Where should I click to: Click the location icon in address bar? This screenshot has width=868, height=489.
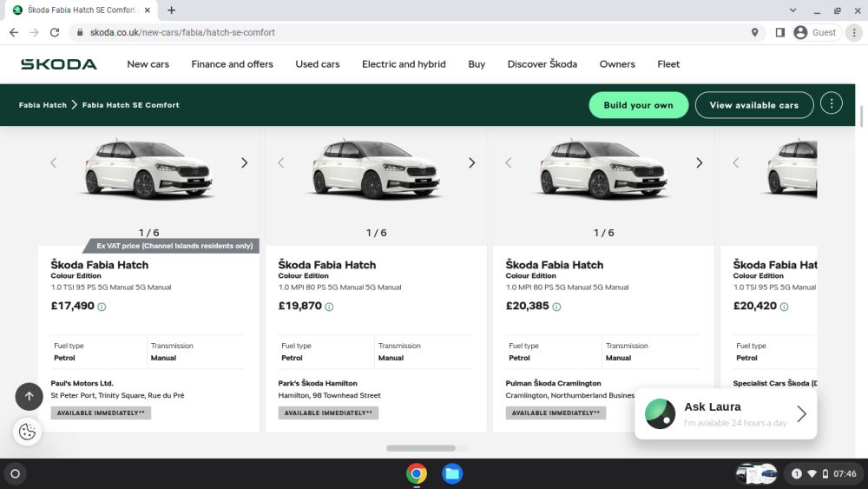754,33
